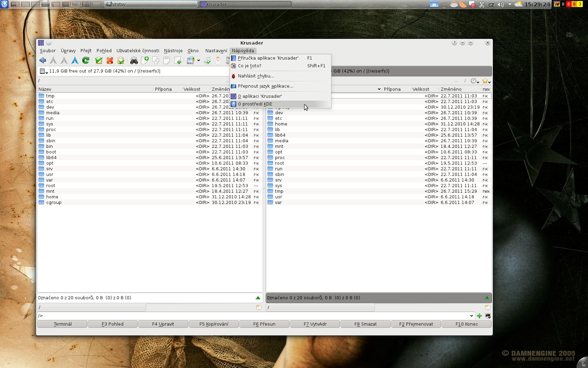
Task: Click the F2 Přejmenovat button
Action: pos(416,324)
